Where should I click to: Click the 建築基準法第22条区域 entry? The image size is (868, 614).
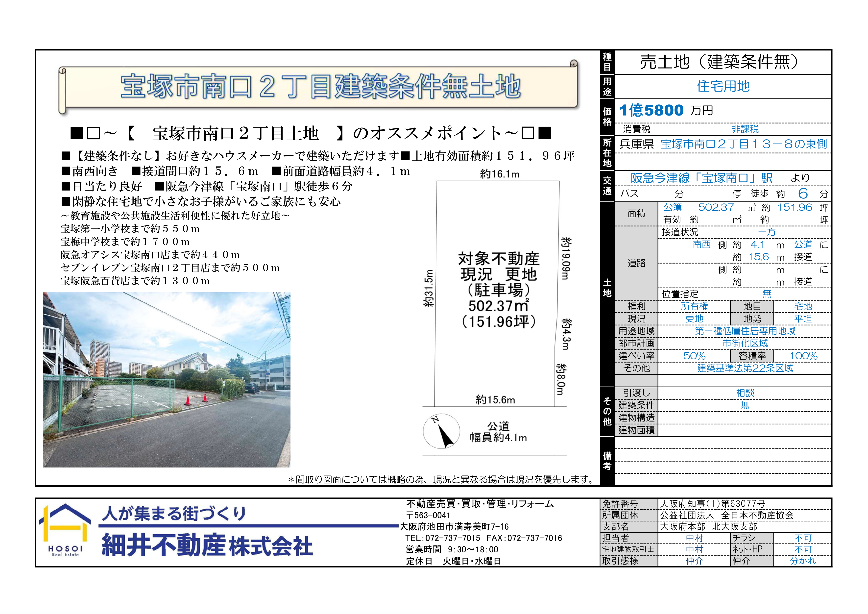point(745,368)
